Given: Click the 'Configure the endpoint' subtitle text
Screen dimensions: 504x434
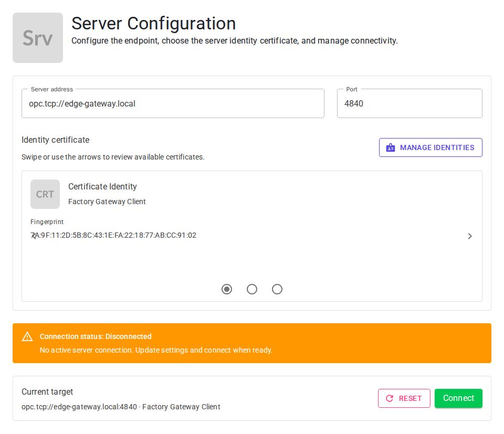Looking at the screenshot, I should (x=235, y=41).
